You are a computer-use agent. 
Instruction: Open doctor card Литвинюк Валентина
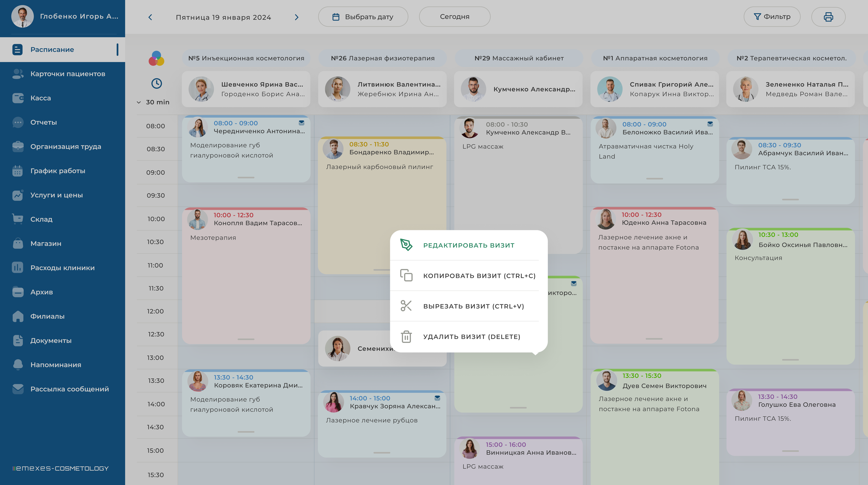tap(382, 89)
